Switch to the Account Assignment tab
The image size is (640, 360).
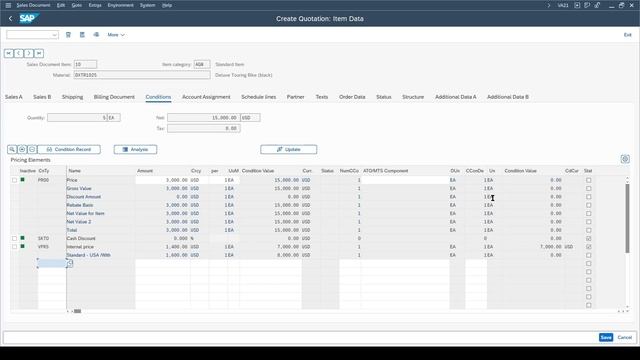(x=206, y=97)
